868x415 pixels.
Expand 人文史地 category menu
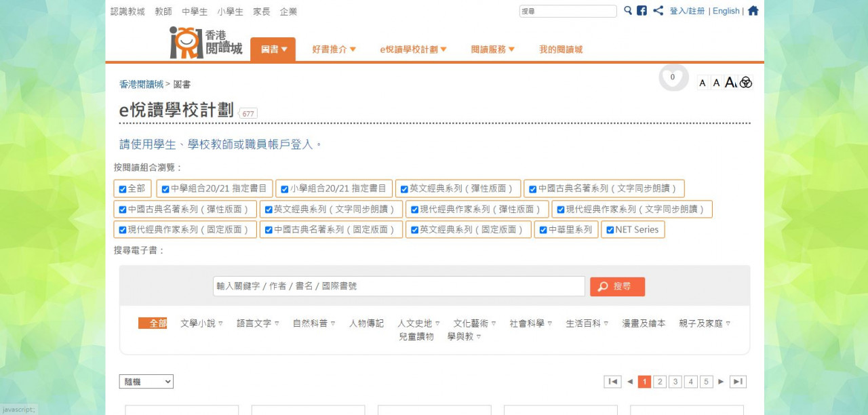pyautogui.click(x=419, y=323)
